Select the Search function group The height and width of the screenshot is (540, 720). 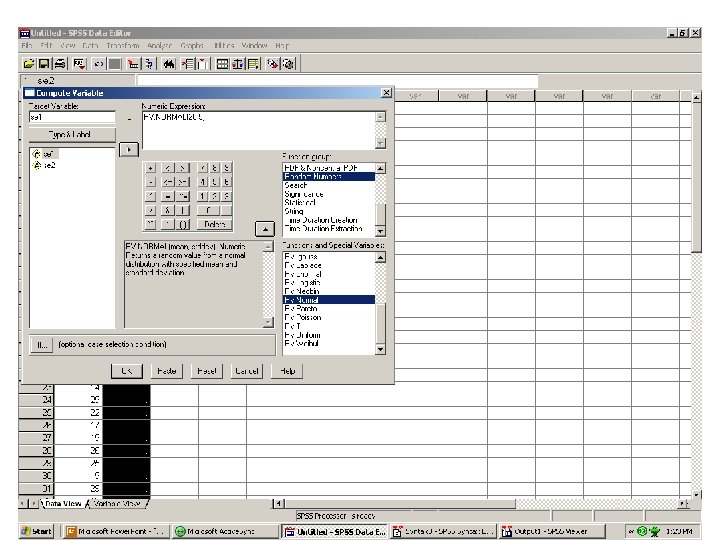[329, 186]
